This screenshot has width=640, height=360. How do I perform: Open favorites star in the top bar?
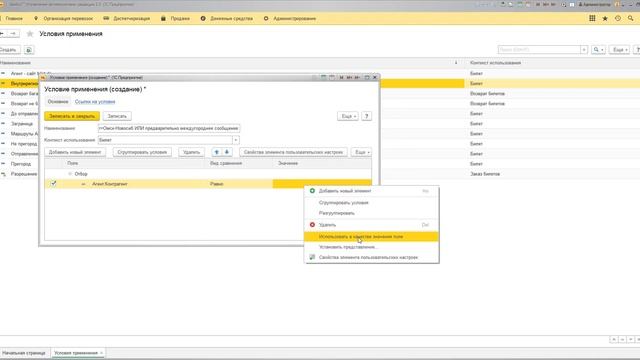[605, 18]
